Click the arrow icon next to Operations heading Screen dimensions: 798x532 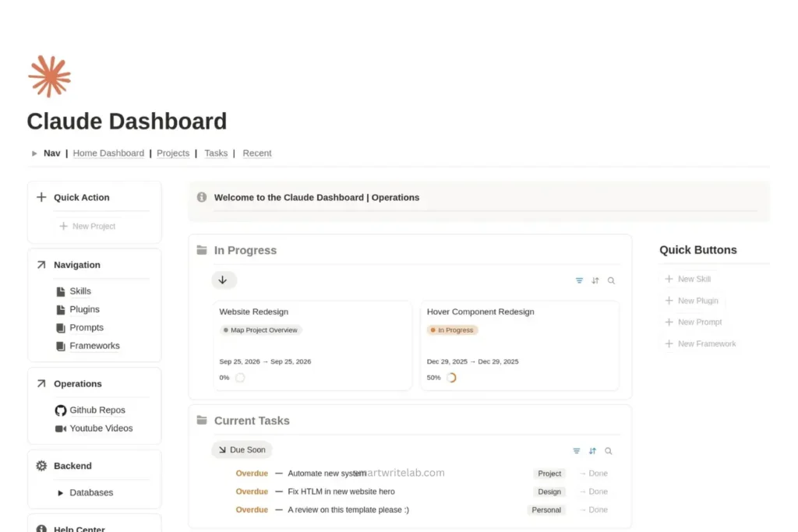click(41, 383)
